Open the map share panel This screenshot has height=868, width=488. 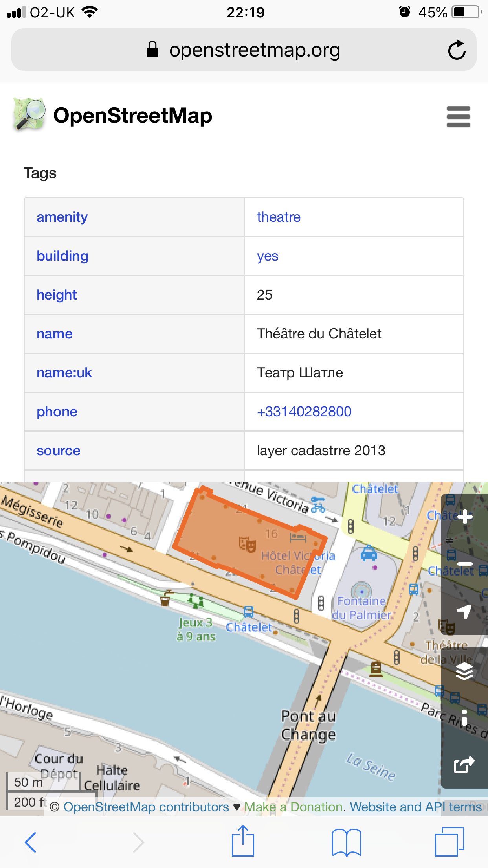(465, 765)
